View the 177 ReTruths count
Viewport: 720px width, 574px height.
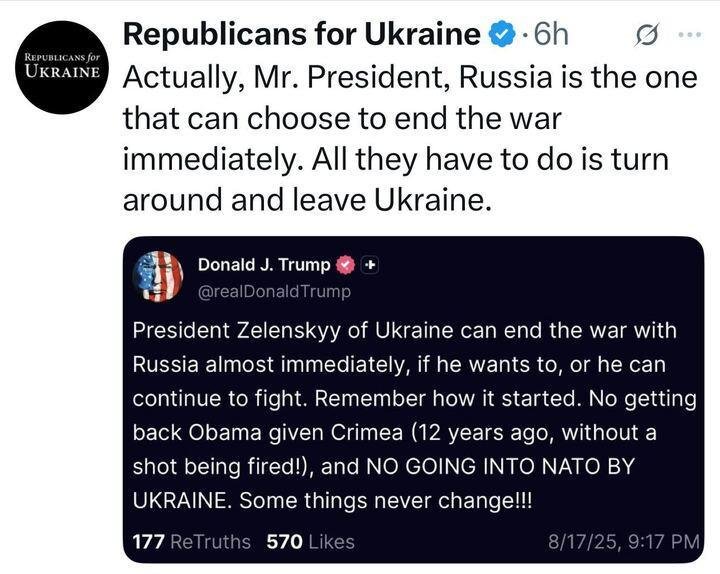click(192, 541)
